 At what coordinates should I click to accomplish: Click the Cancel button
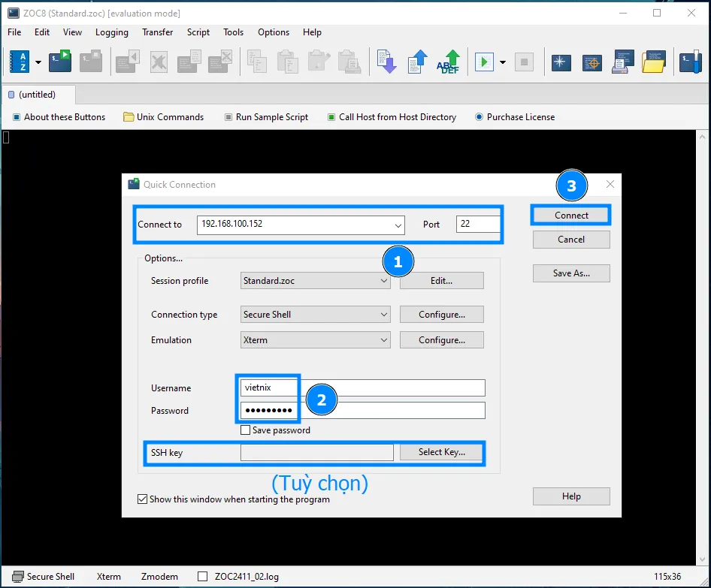(x=571, y=240)
